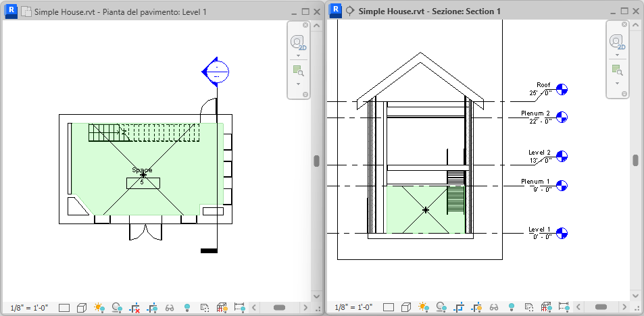Click Revit icon in Level 1 window title

pyautogui.click(x=11, y=11)
